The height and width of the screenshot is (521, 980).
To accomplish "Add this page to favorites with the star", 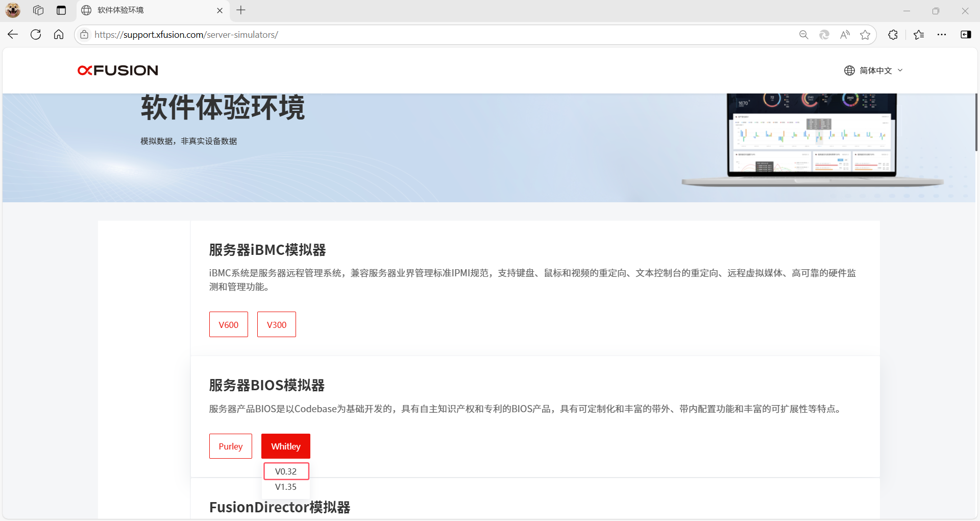I will [x=865, y=35].
